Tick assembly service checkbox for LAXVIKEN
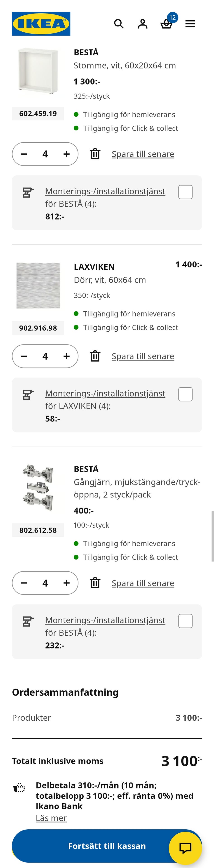214x868 pixels. 185,394
